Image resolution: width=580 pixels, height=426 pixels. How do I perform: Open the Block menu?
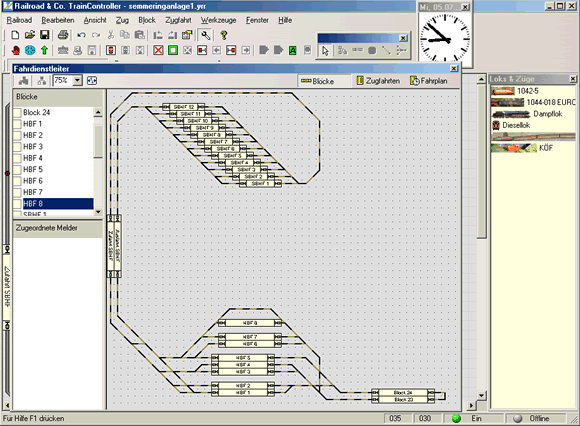pos(147,20)
